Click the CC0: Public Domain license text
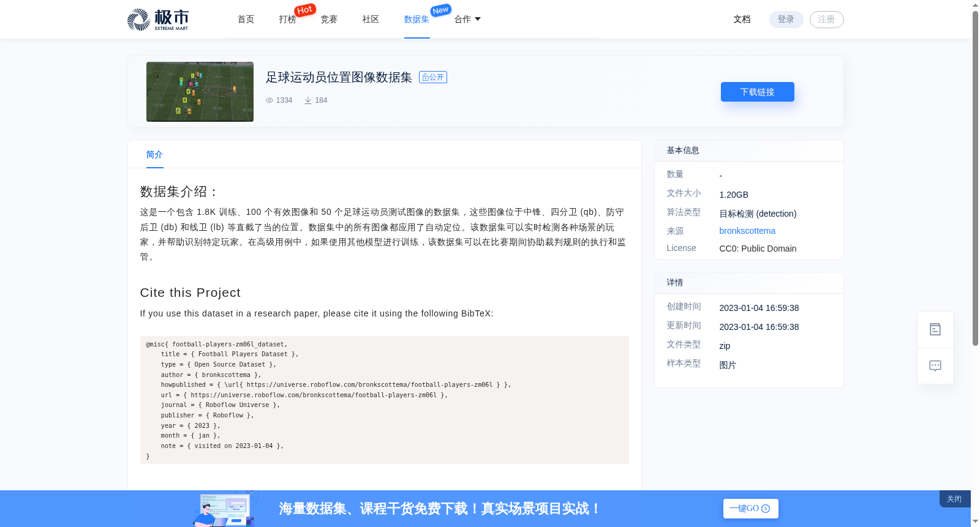Viewport: 980px width, 527px height. 758,249
